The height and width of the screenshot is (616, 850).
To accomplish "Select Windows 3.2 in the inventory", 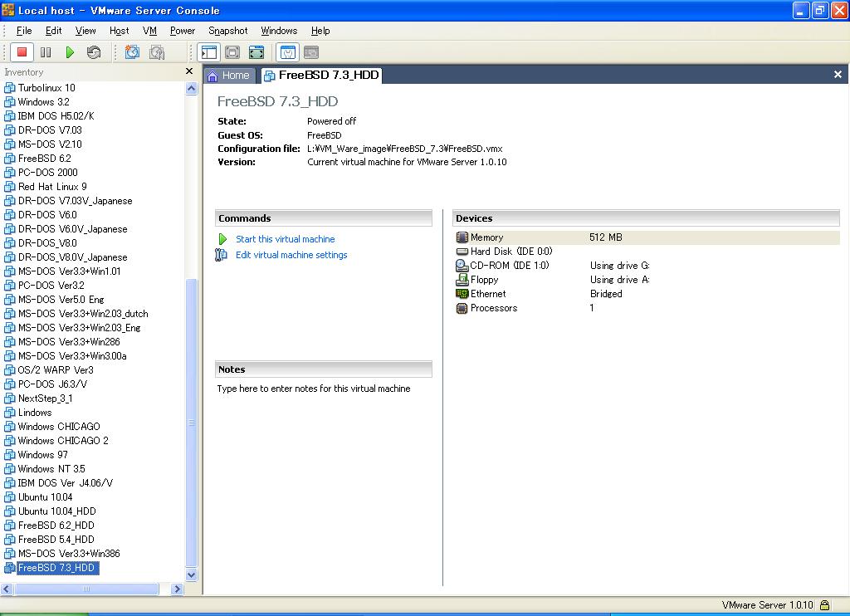I will pyautogui.click(x=43, y=102).
